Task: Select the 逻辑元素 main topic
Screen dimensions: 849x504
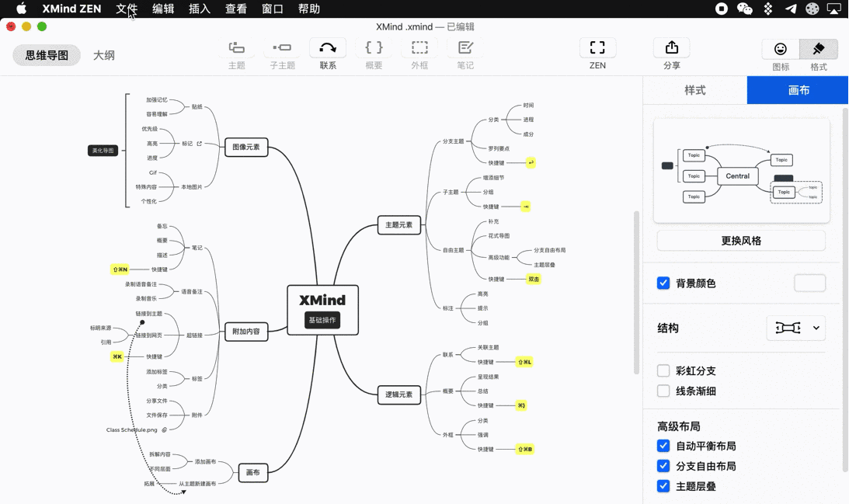Action: click(399, 395)
